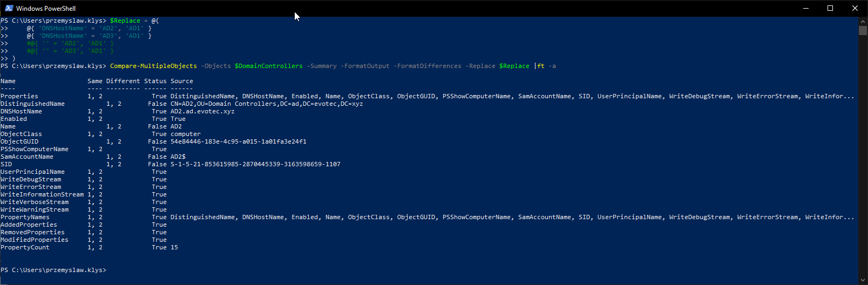868x285 pixels.
Task: Minimize the Windows PowerShell window
Action: pyautogui.click(x=805, y=8)
